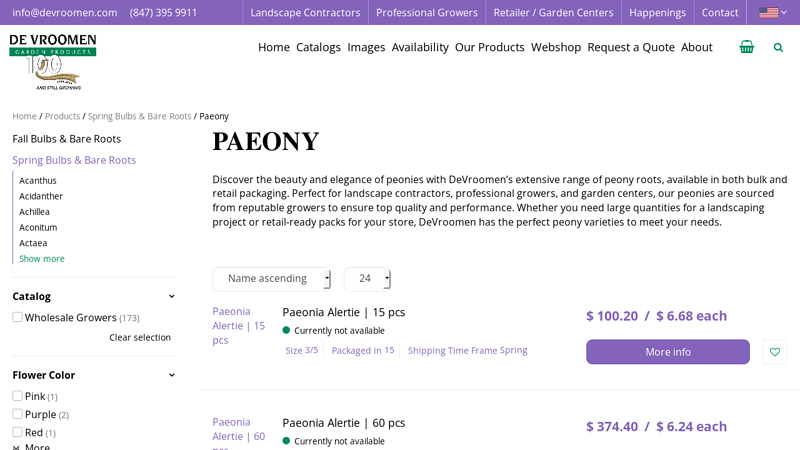Enable the Purple flower color filter

click(x=18, y=414)
